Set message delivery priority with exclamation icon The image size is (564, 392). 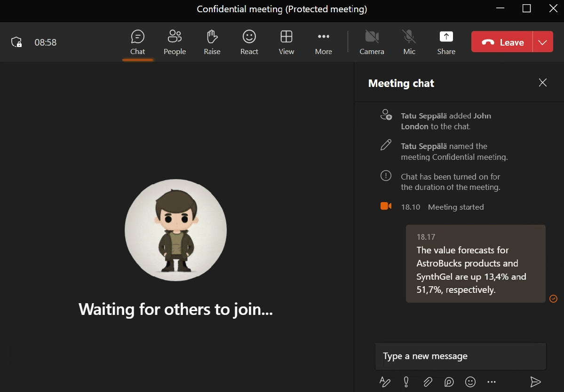click(406, 382)
